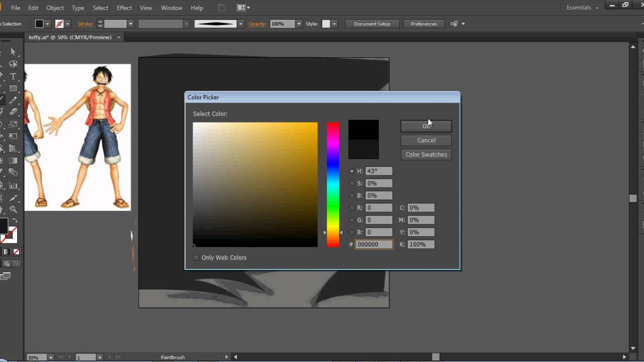Click the swap fill and stroke arrows

point(15,221)
